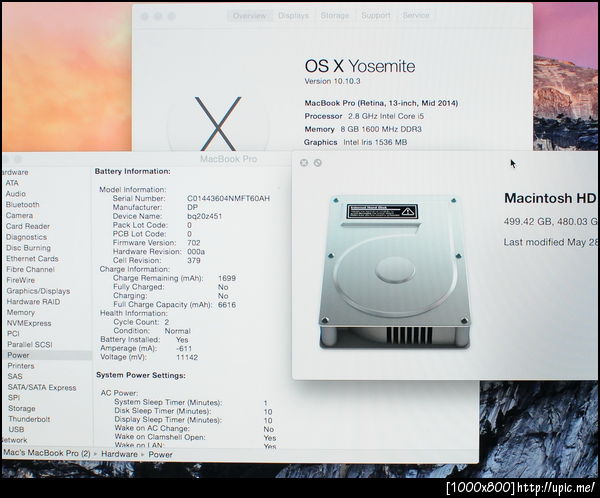600x498 pixels.
Task: Click the Amperage value -611
Action: click(x=184, y=349)
